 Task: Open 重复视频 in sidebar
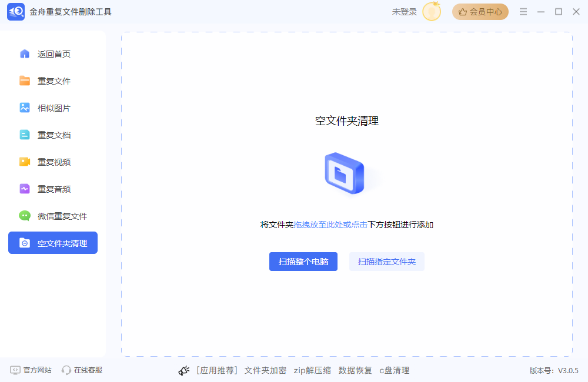53,162
